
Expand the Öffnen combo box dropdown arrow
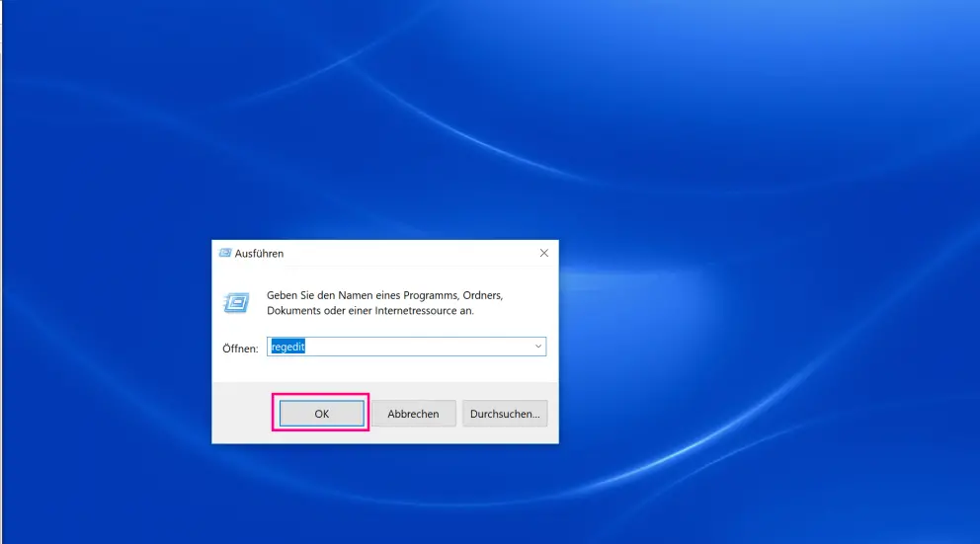[x=537, y=347]
